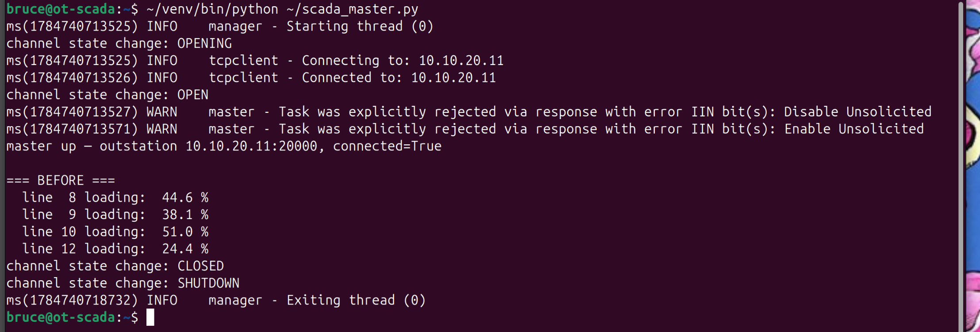Click the bruce@ot-scada prompt at bottom
980x332 pixels.
pyautogui.click(x=72, y=317)
